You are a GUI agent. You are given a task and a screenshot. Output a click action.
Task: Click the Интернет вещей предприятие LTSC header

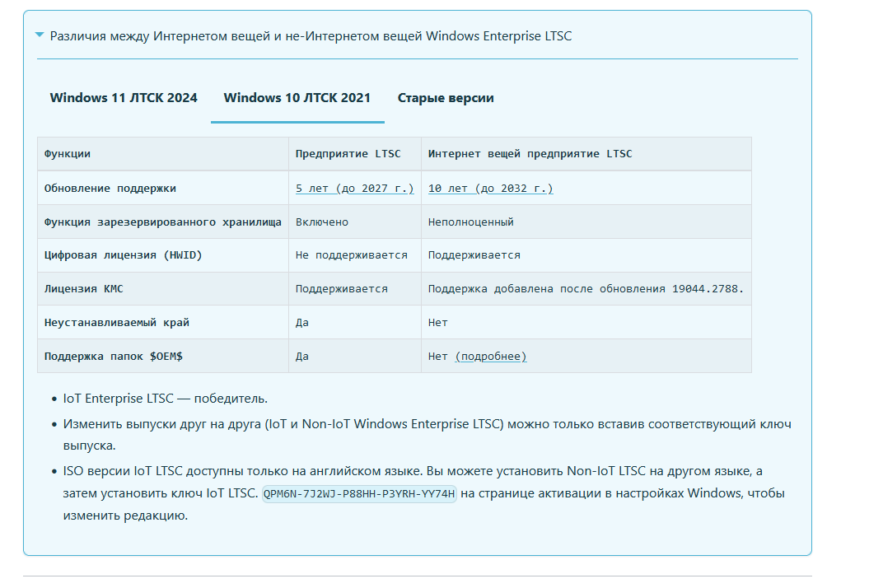pos(586,154)
